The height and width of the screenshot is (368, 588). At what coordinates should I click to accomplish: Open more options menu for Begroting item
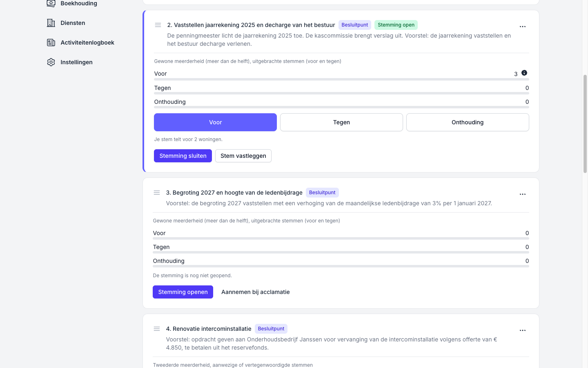[x=523, y=194]
